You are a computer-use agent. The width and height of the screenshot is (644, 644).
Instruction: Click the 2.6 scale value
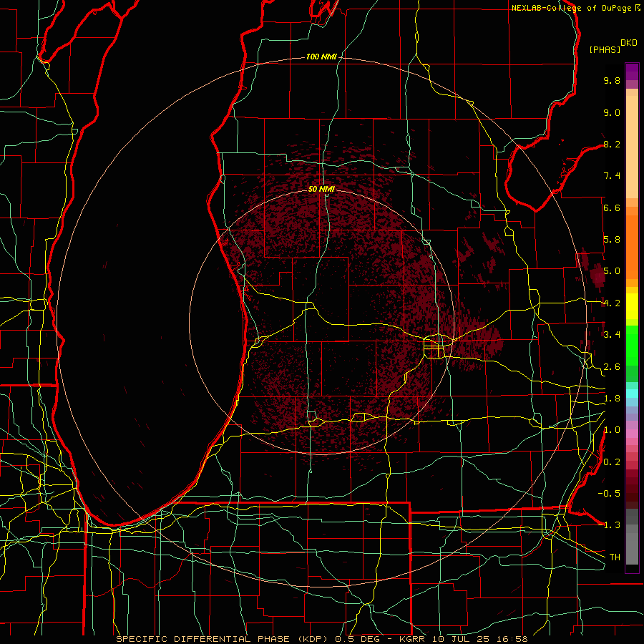click(x=612, y=367)
